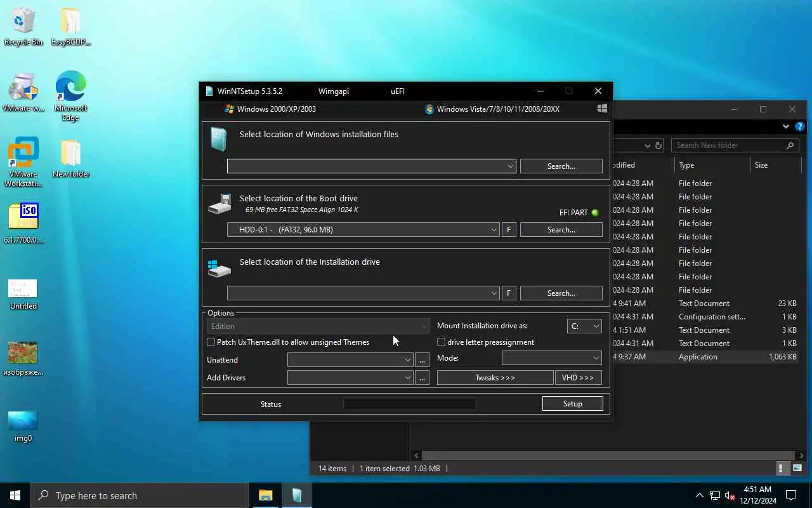812x508 pixels.
Task: Open EasyBCD folder icon on desktop
Action: coord(70,25)
